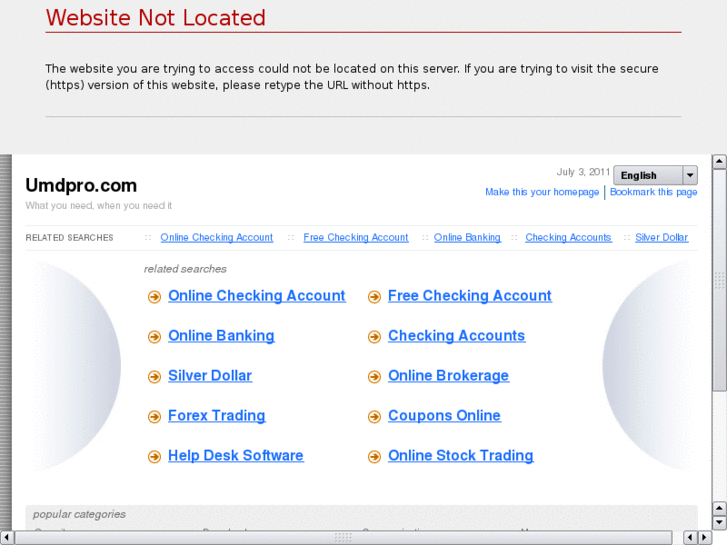Viewport: 727px width, 545px height.
Task: Open Silver Dollar in Related Searches bar
Action: 661,237
